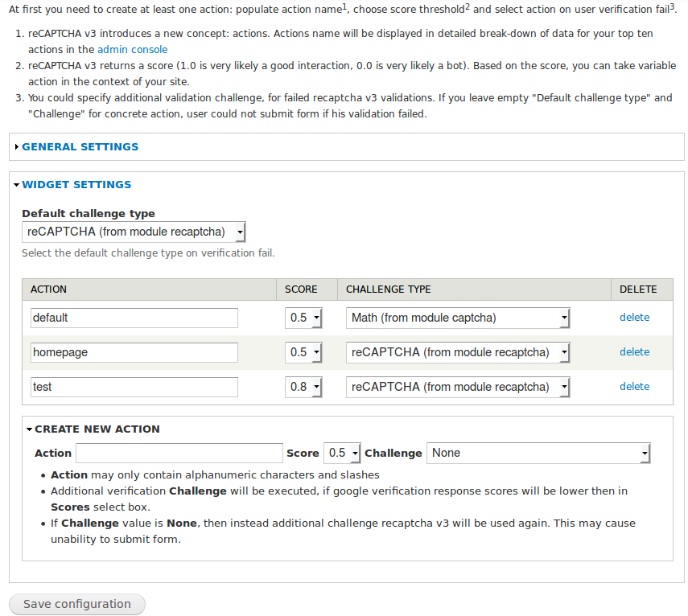Screen dimensions: 688x616
Task: Collapse the Create New Action fieldset
Action: (97, 429)
